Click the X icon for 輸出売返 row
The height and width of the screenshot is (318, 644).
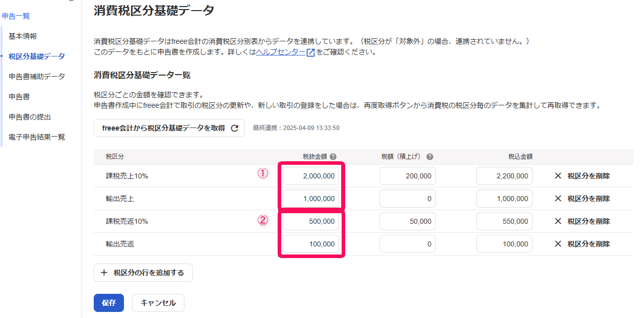[558, 244]
